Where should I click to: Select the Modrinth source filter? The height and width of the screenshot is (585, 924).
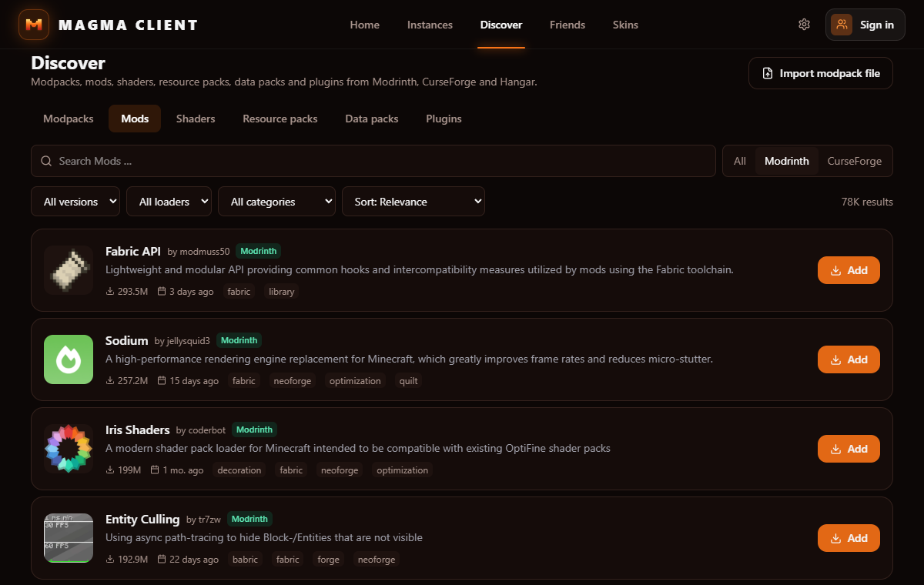coord(787,162)
